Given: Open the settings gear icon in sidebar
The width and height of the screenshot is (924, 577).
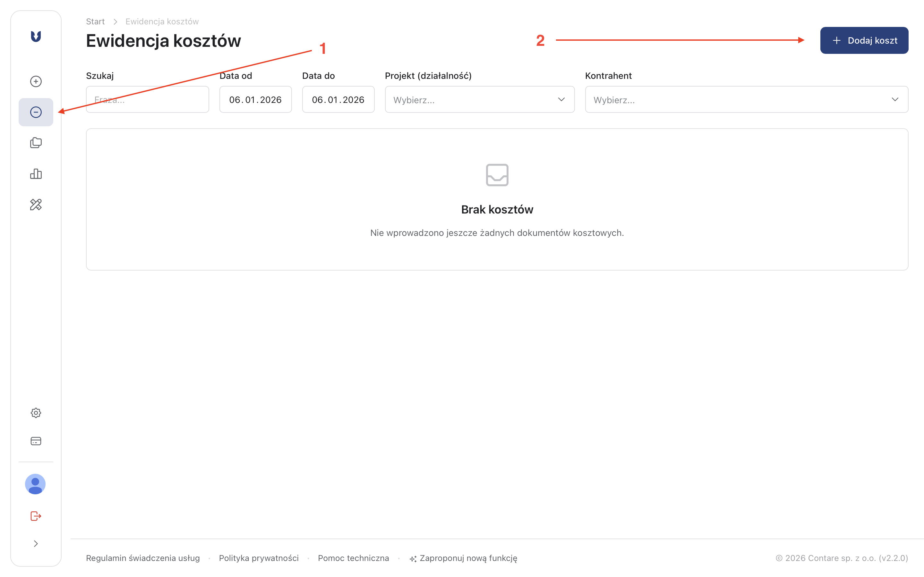Looking at the screenshot, I should pos(36,413).
